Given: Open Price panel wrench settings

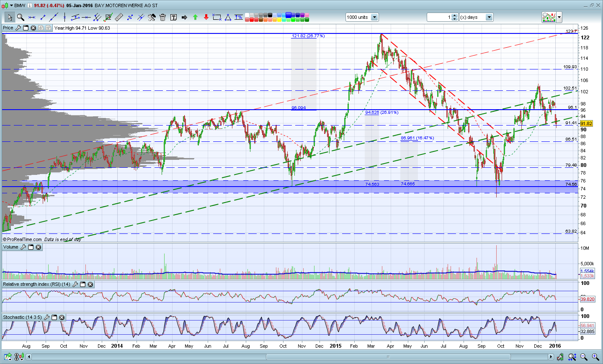Looking at the screenshot, I should [18, 28].
